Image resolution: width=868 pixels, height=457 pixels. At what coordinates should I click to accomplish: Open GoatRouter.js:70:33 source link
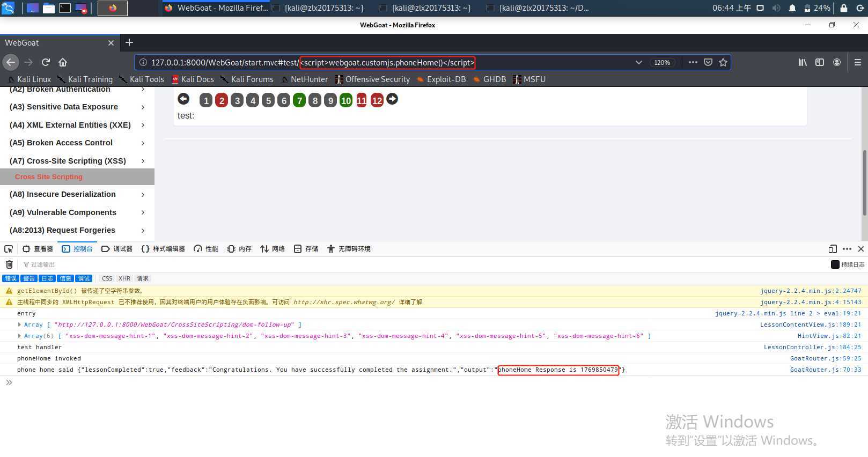[826, 370]
